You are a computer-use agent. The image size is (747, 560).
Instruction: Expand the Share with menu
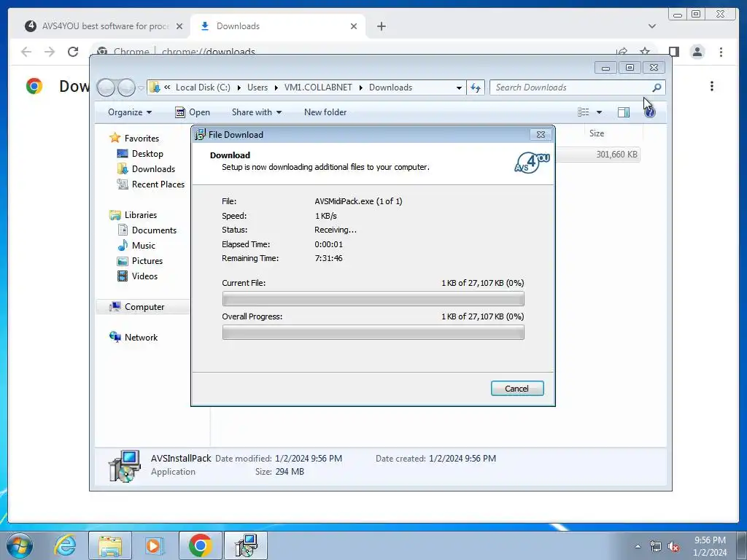[256, 112]
